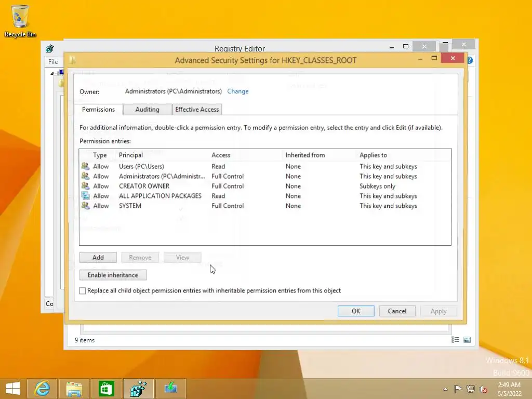Select the Administrators (PC\Administr... entry
This screenshot has width=532, height=399.
tap(162, 176)
